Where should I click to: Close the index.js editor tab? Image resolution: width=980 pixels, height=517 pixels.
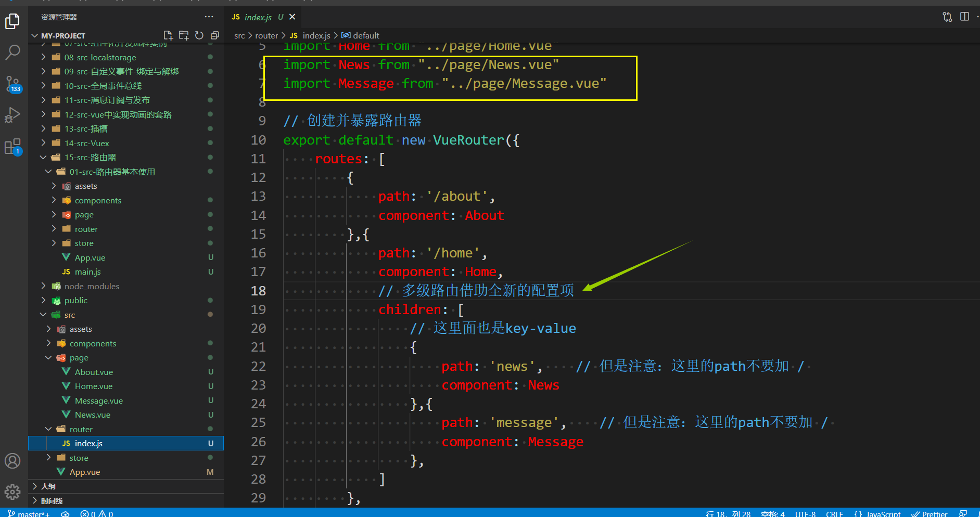pos(292,17)
